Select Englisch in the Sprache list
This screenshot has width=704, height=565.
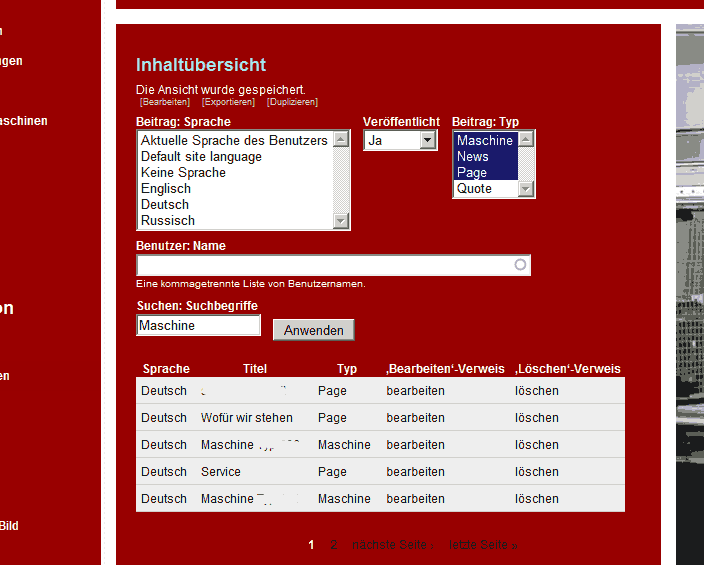166,189
